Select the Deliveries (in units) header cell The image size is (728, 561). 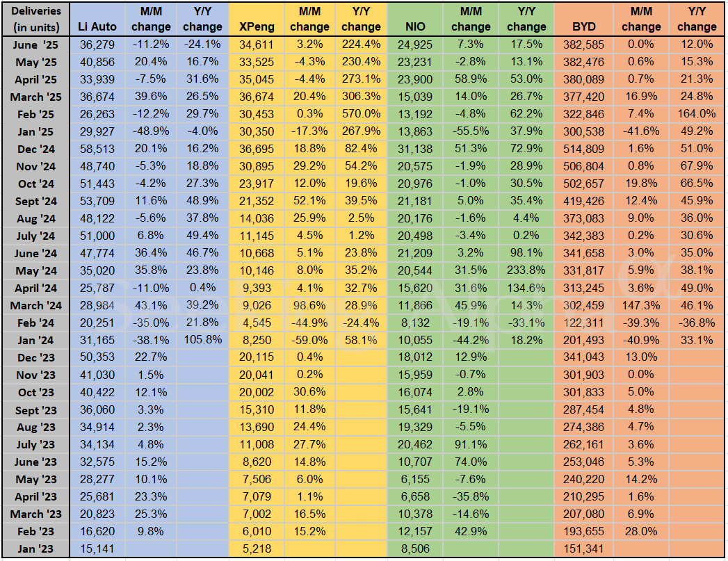coord(36,19)
